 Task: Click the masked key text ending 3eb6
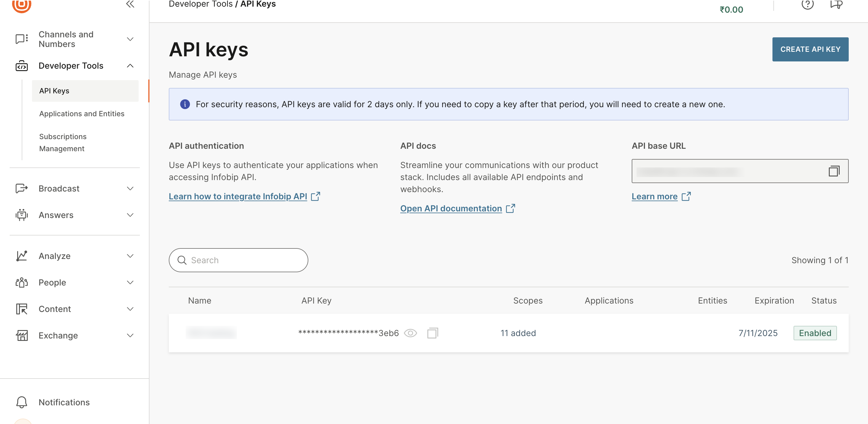pos(348,333)
